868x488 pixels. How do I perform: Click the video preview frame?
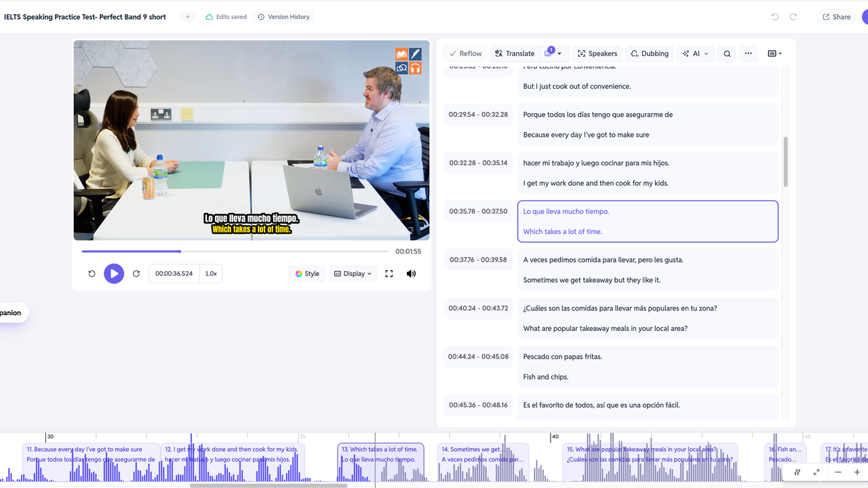click(252, 140)
